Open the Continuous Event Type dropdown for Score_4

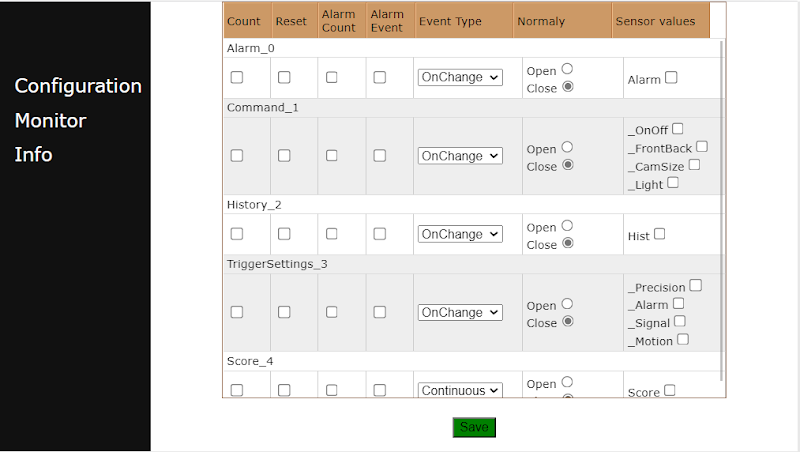point(460,390)
